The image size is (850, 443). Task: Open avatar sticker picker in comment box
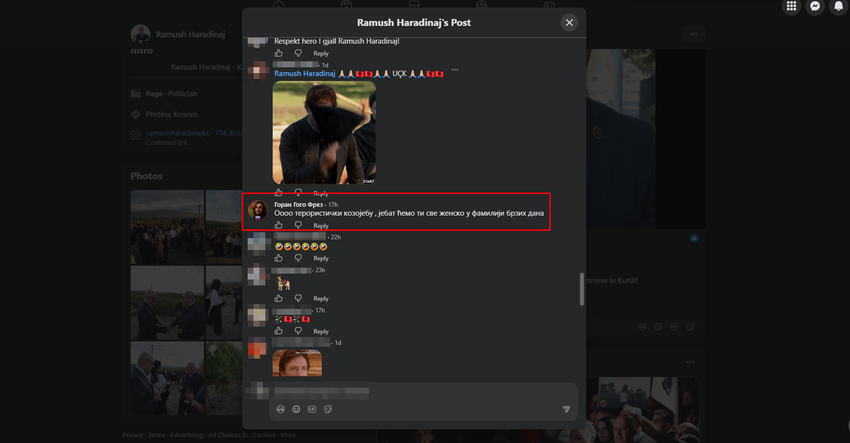pos(280,409)
